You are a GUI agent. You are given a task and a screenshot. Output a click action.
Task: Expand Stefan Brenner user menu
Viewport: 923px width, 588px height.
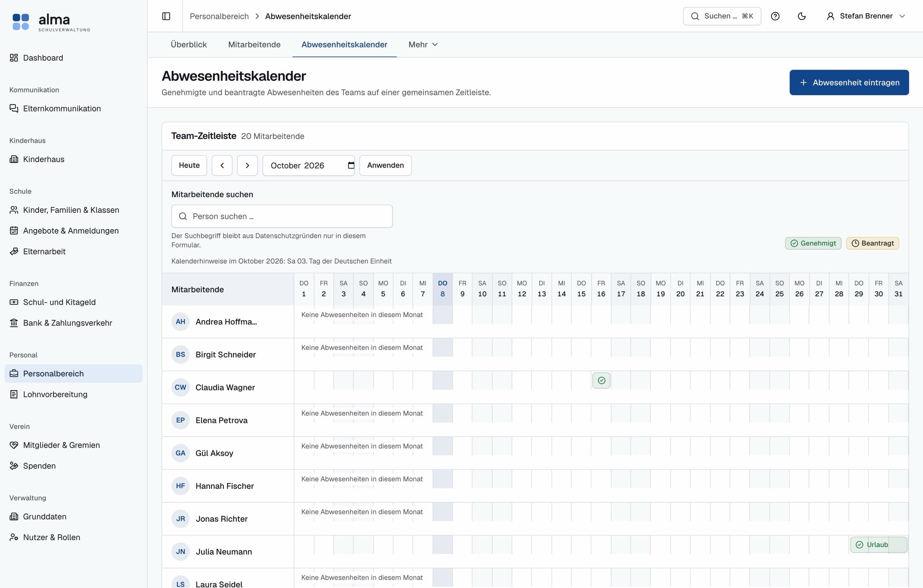866,16
